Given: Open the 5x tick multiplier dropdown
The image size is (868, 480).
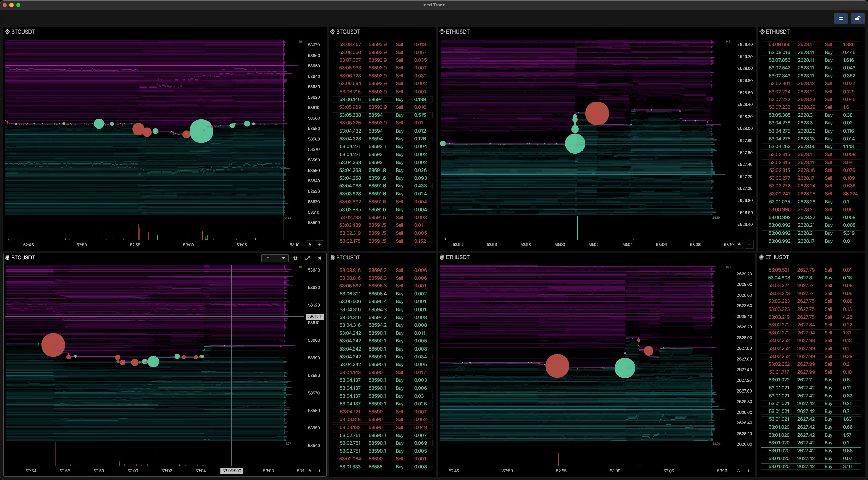Looking at the screenshot, I should (275, 258).
